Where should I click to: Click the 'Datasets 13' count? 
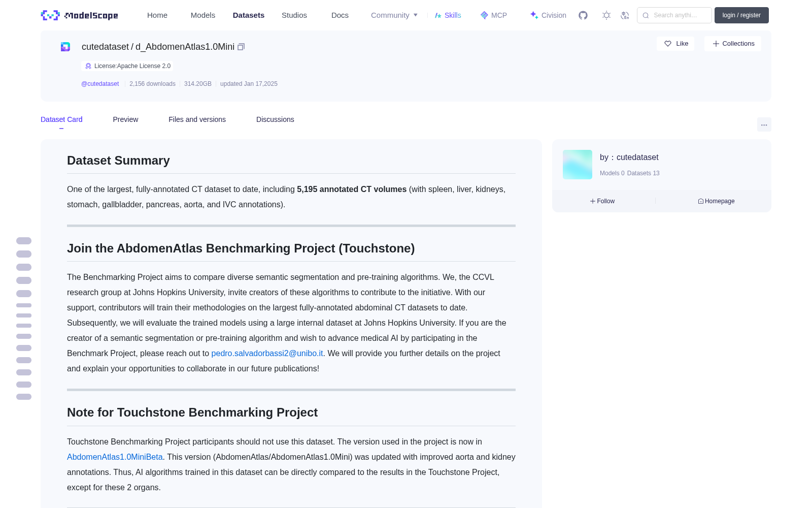coord(644,173)
